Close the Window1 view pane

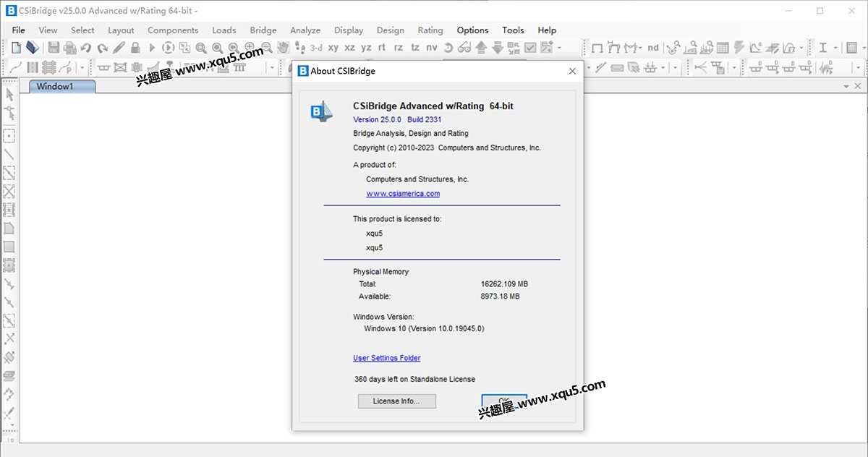pos(857,86)
